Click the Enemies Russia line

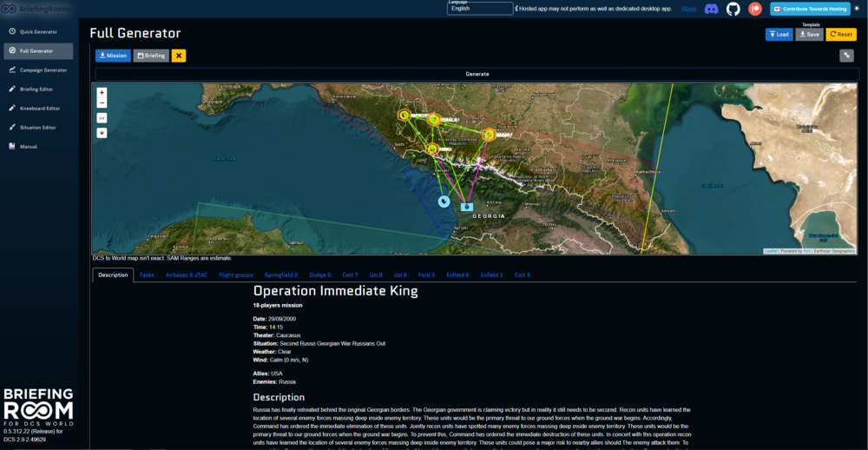[274, 382]
